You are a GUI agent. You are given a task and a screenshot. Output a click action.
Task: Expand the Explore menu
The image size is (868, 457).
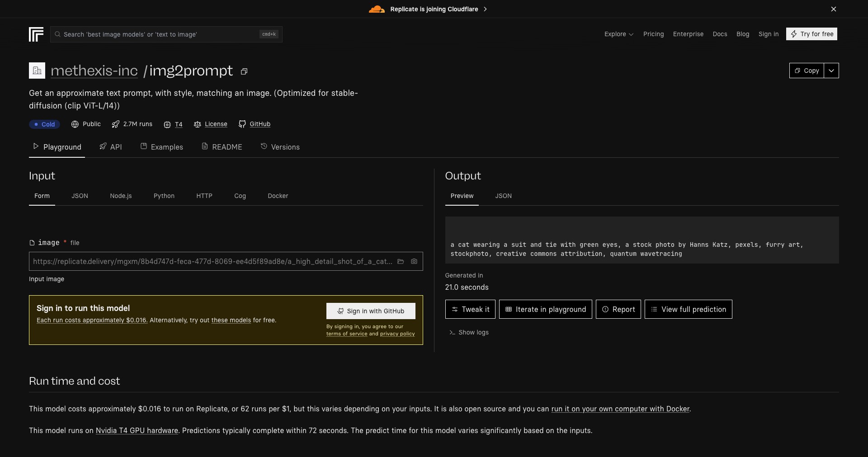coord(619,34)
